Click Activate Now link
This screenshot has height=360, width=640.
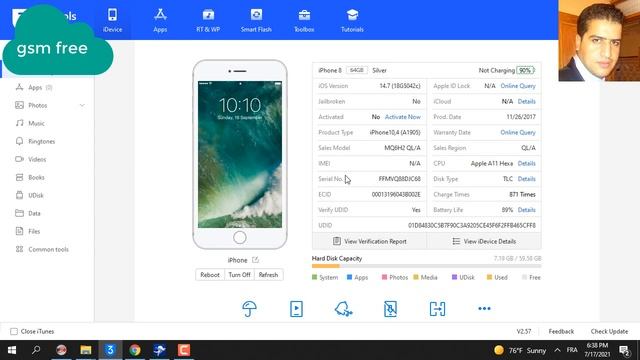(402, 117)
